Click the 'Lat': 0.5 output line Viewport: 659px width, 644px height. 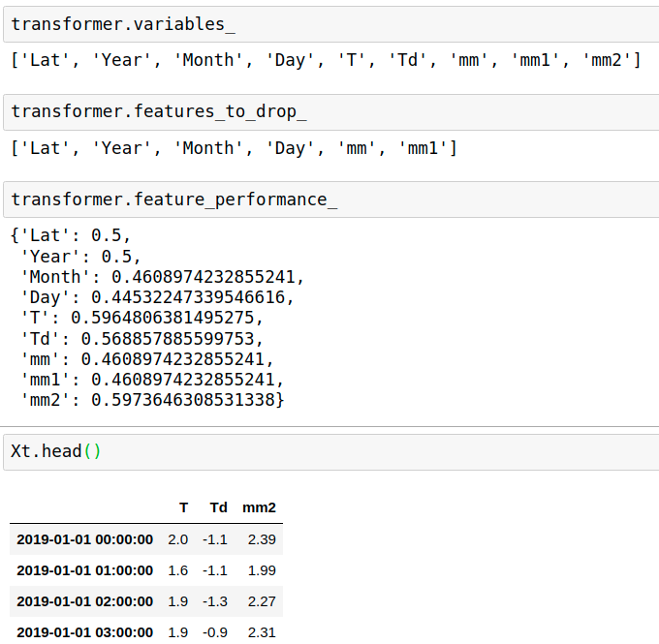pos(70,235)
